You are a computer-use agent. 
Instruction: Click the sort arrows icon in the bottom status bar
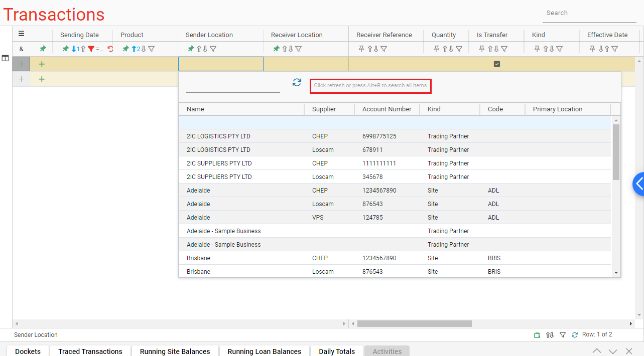click(x=549, y=334)
